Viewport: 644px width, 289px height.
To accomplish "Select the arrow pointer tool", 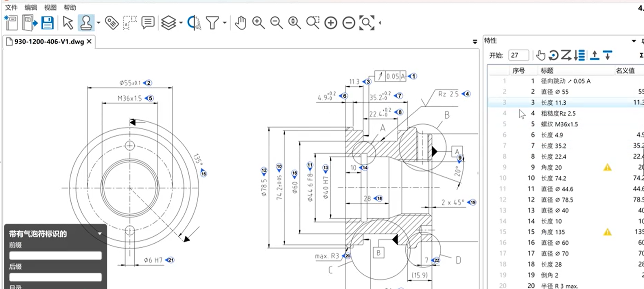I will (x=67, y=23).
